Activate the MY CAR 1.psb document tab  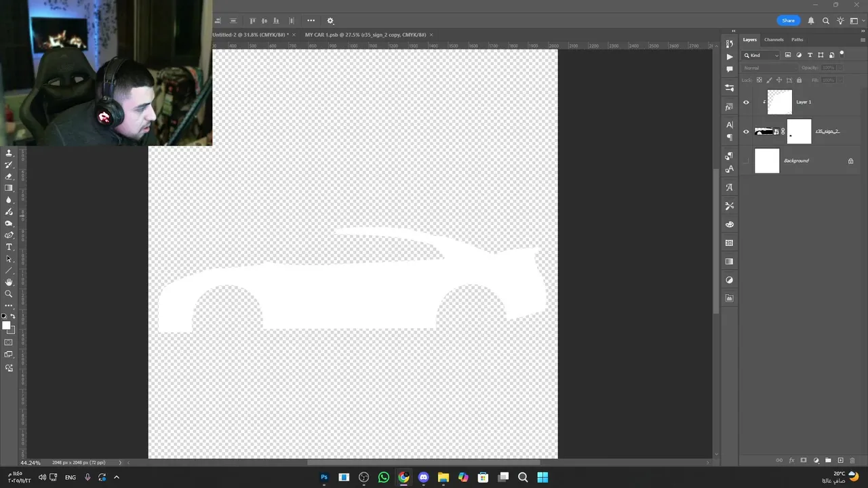[366, 35]
